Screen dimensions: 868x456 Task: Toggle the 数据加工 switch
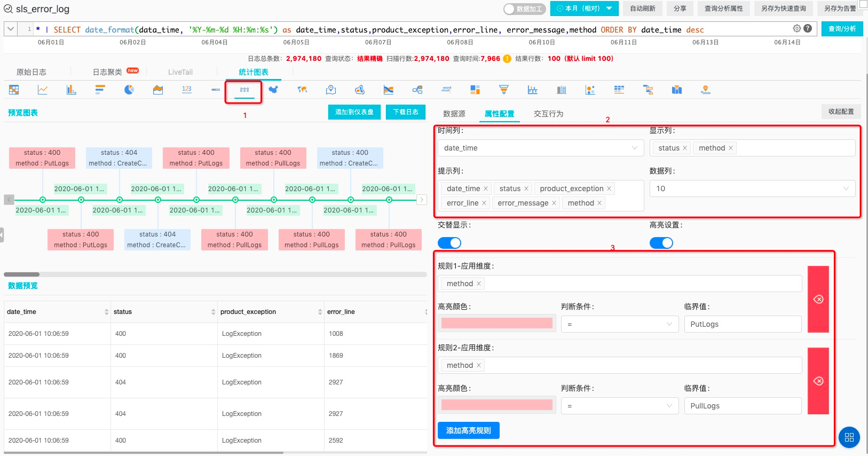(x=525, y=9)
